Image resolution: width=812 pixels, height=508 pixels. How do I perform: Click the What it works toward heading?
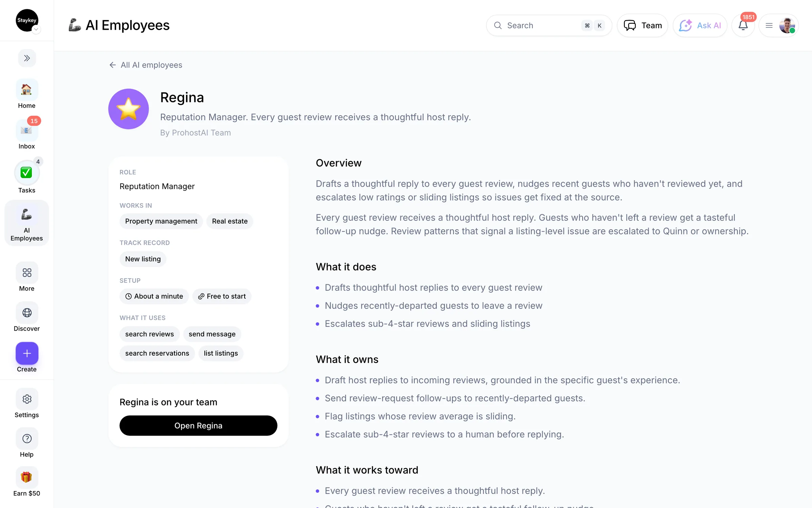click(367, 470)
